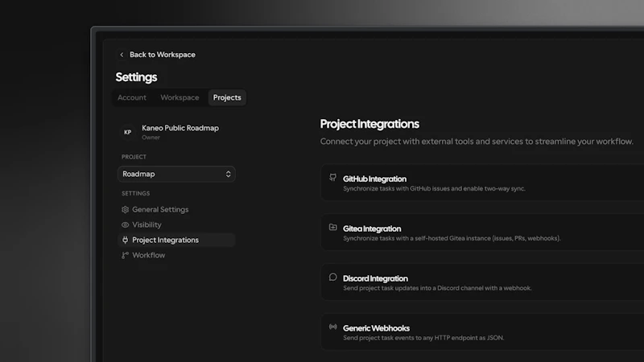
Task: Click the GitHub logo icon
Action: click(x=332, y=177)
